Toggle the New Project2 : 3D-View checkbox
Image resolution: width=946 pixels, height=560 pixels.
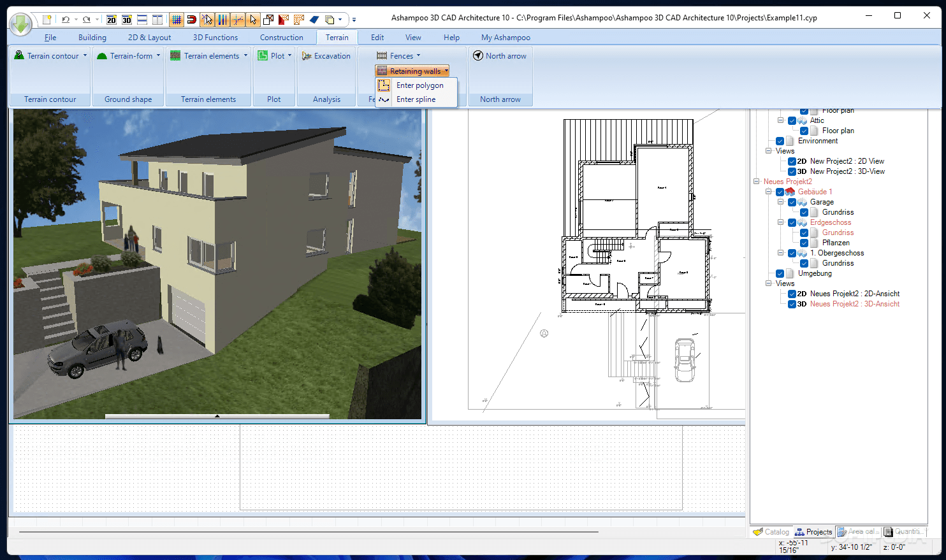[792, 171]
